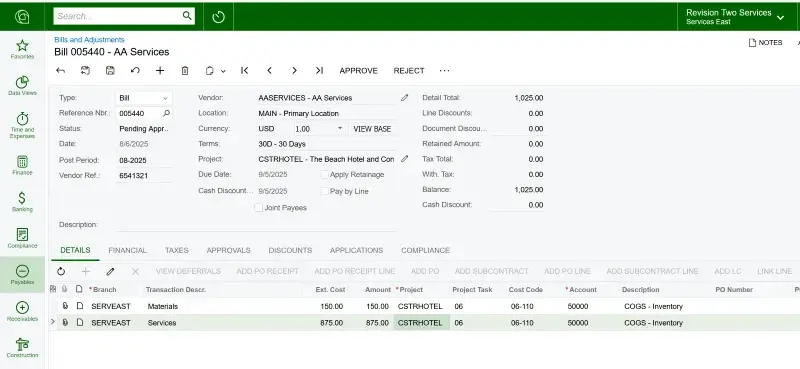Expand the clipboard dropdown arrow
This screenshot has height=369, width=800.
(223, 71)
